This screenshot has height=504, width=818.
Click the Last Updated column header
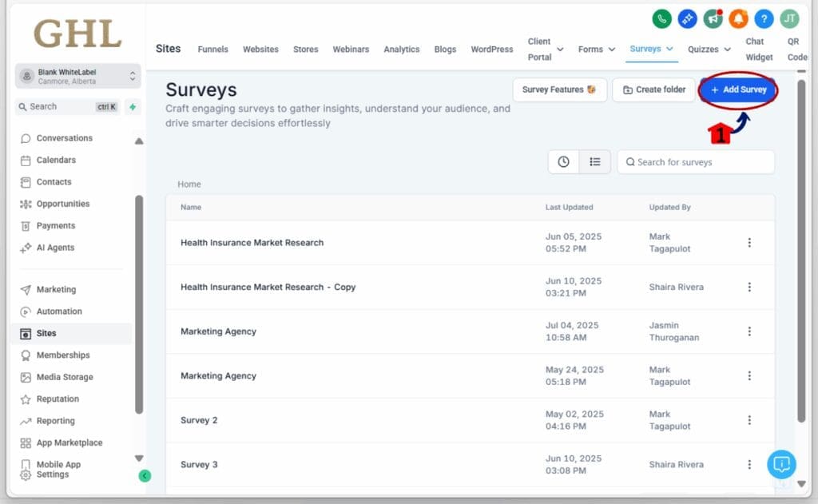pyautogui.click(x=569, y=207)
